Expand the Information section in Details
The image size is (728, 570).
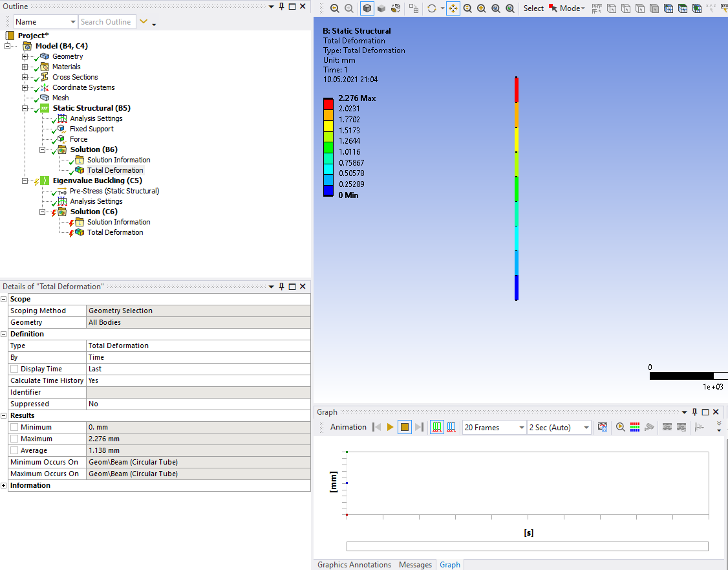point(4,485)
